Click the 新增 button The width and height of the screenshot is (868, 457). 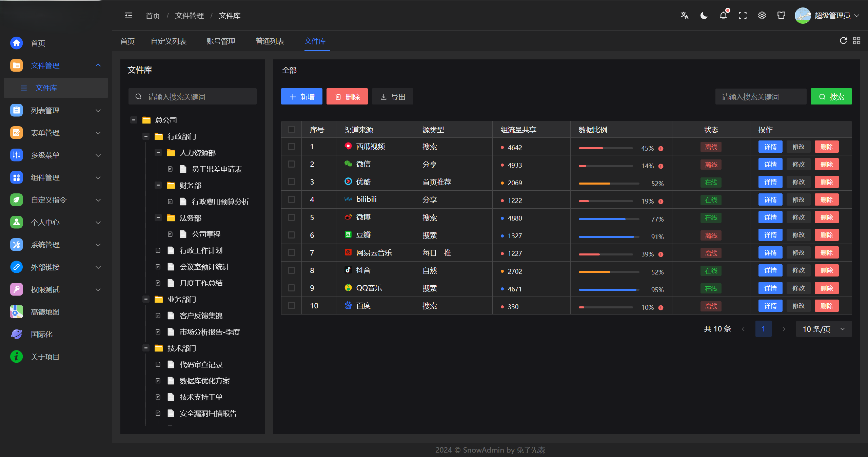[x=301, y=96]
